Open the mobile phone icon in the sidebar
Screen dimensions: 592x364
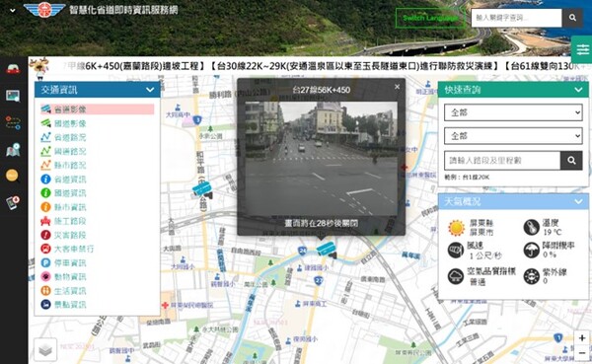coord(13,203)
